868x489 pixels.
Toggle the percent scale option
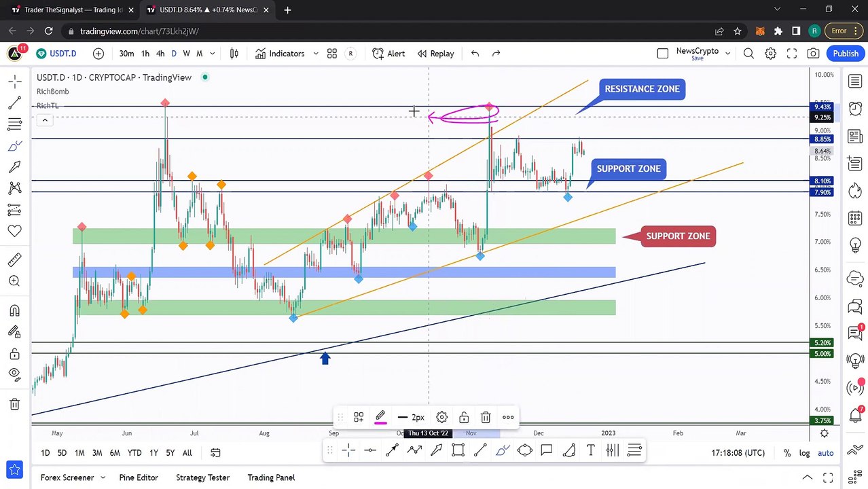tap(787, 453)
